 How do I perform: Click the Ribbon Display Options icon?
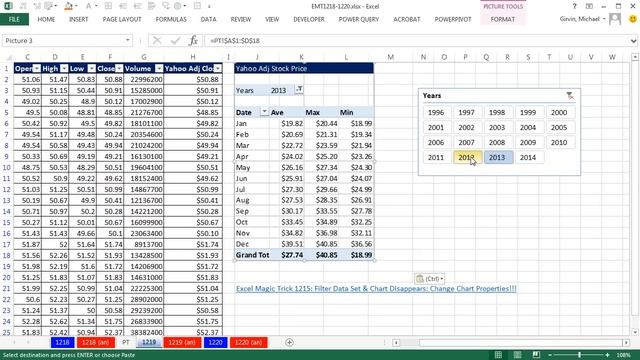(x=589, y=6)
